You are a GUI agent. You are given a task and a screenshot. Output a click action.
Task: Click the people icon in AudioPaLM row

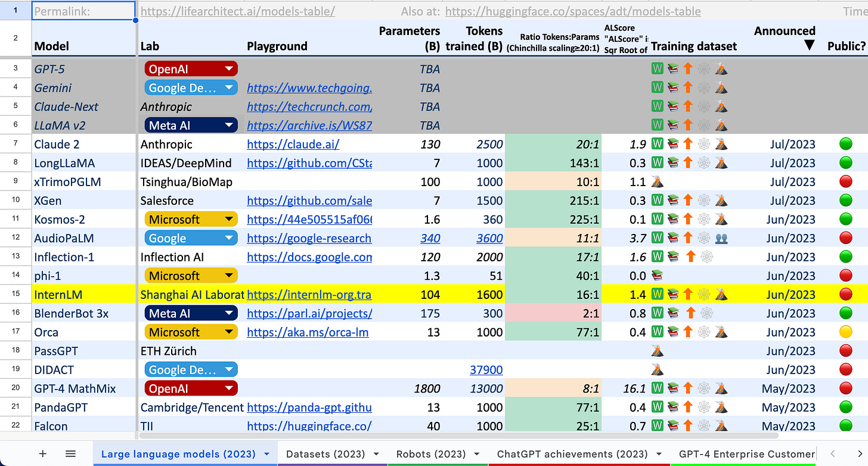click(721, 238)
